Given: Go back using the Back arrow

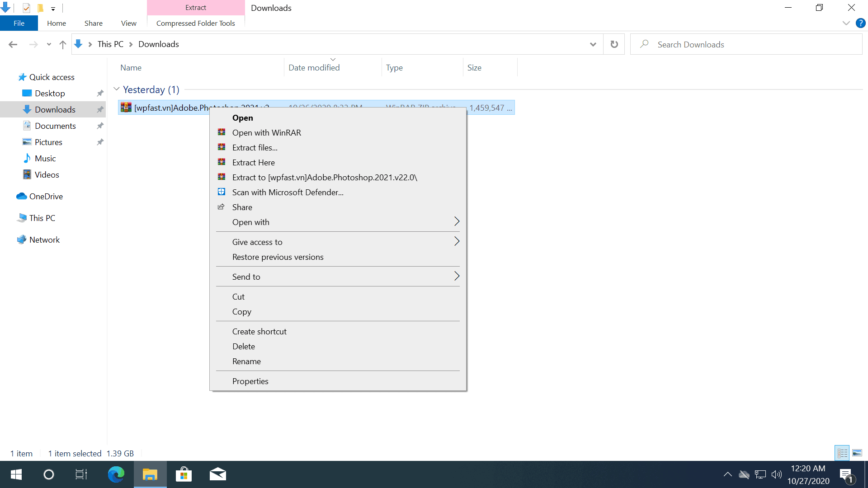Looking at the screenshot, I should [13, 44].
